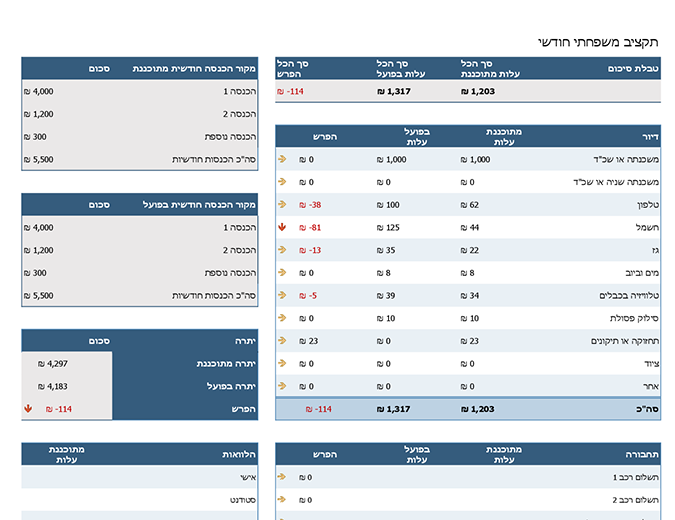Select the actual cost ₪ 125 for חשמל

tap(388, 227)
